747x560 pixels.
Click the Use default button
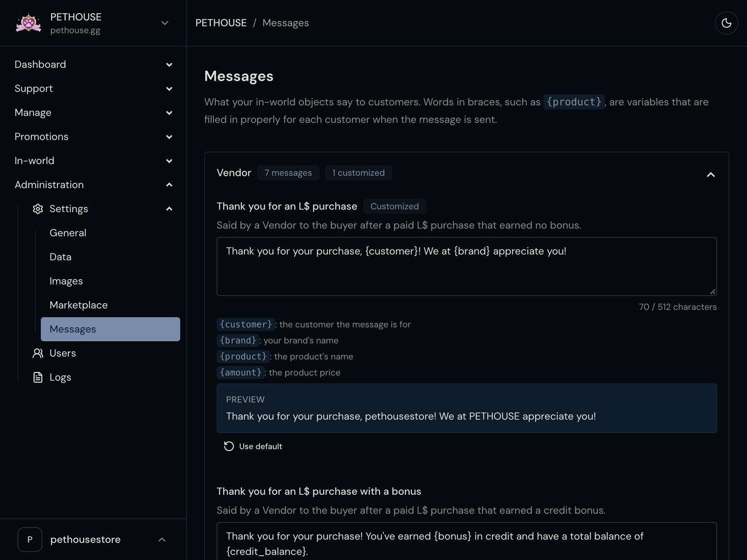point(253,446)
